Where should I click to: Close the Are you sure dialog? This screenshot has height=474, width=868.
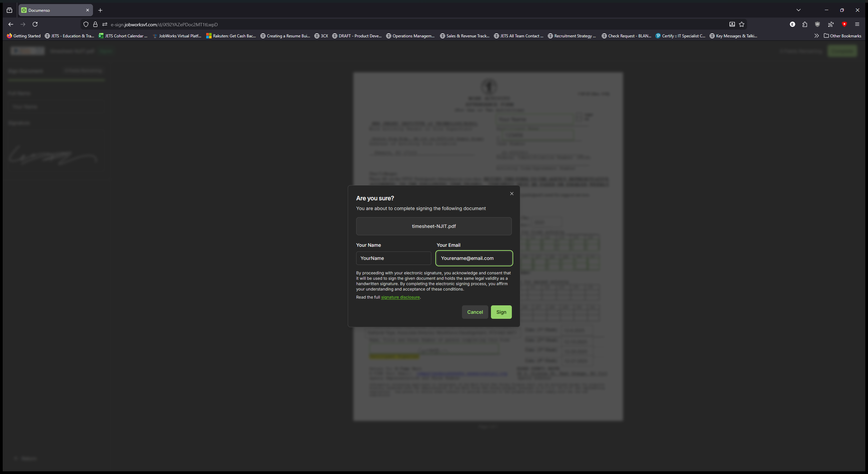click(511, 193)
